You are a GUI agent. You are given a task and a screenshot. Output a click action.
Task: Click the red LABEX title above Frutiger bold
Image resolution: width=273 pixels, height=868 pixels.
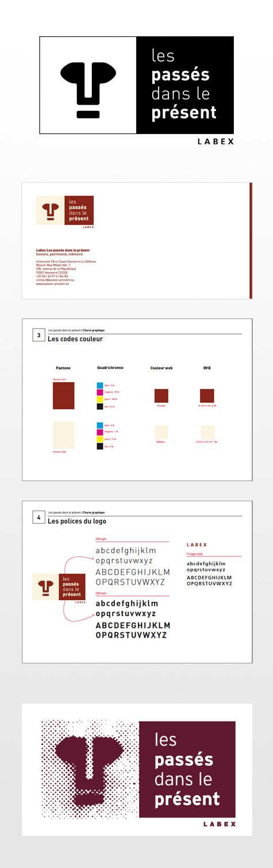(x=197, y=544)
